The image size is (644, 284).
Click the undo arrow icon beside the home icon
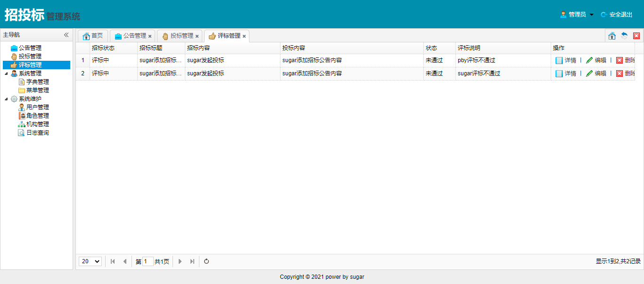(x=624, y=36)
